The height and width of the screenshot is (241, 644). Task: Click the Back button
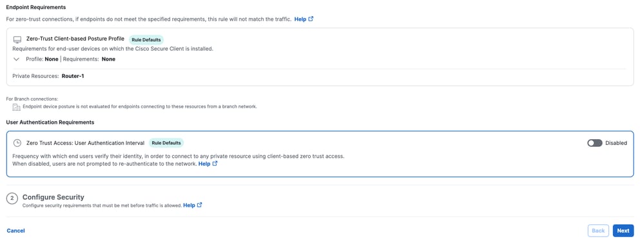pyautogui.click(x=598, y=231)
